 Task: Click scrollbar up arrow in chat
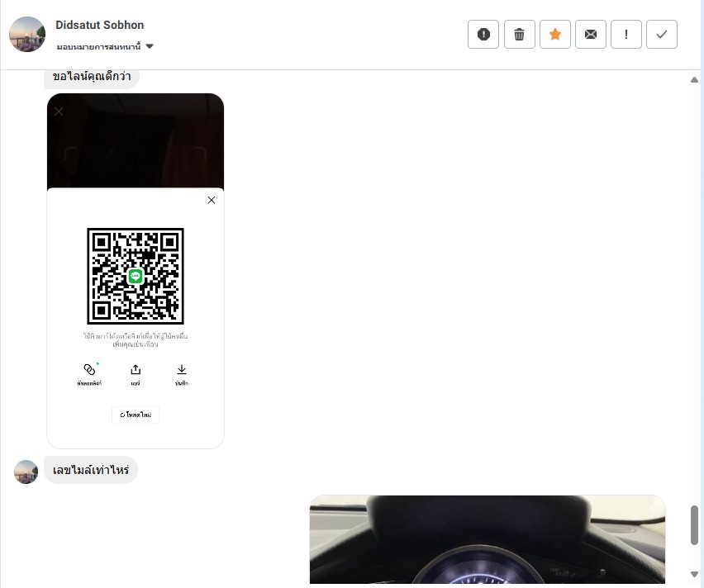tap(694, 80)
